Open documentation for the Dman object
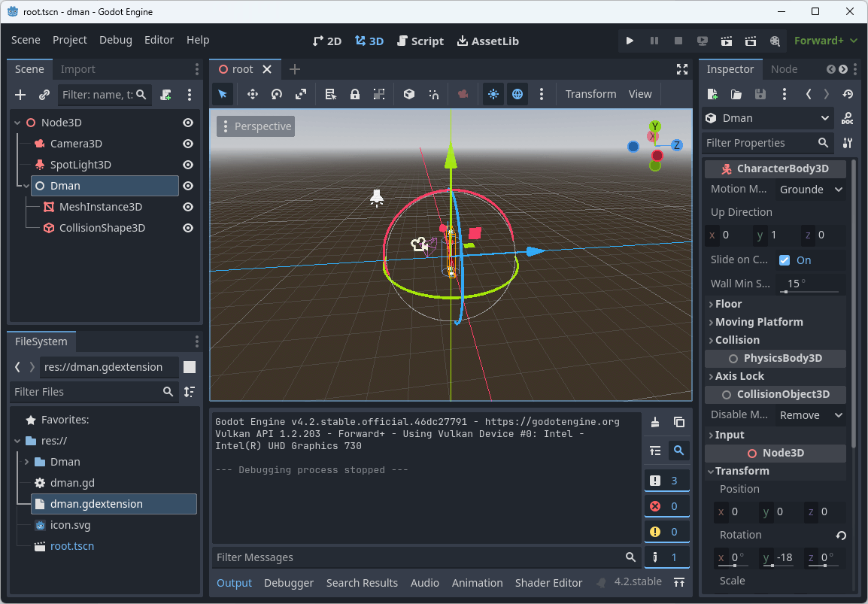The image size is (868, 604). pyautogui.click(x=847, y=118)
